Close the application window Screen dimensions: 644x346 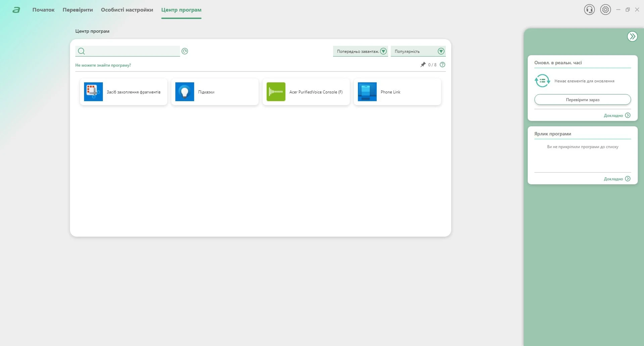[x=637, y=10]
